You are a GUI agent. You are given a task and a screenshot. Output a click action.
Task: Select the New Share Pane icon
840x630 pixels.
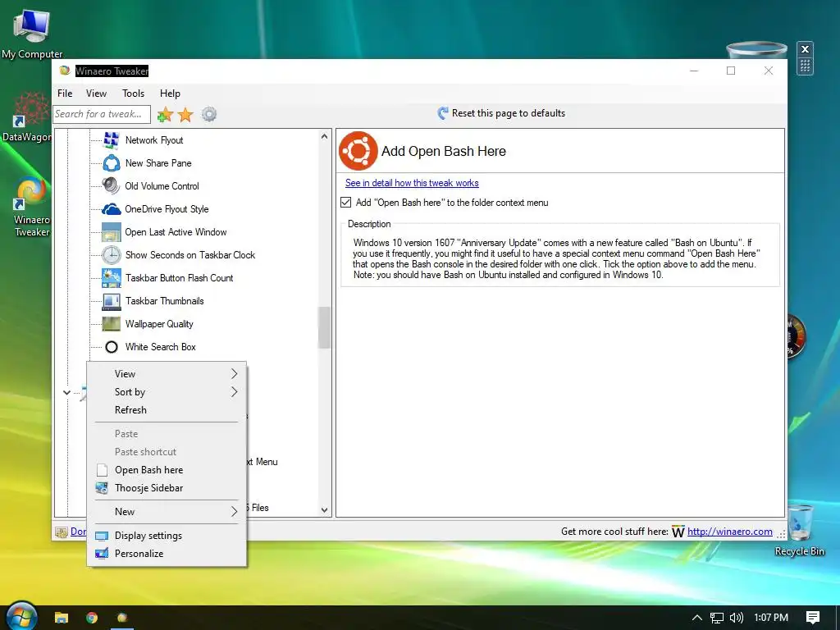click(x=112, y=163)
